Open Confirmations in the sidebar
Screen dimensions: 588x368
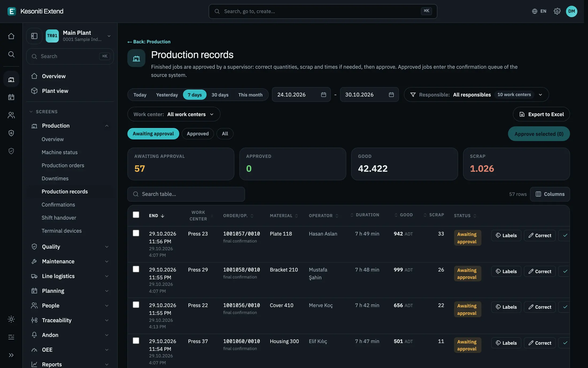coord(58,205)
